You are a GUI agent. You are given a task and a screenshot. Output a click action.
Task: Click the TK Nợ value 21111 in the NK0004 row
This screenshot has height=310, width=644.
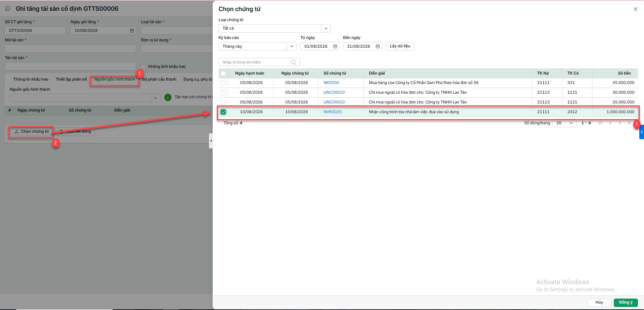543,83
